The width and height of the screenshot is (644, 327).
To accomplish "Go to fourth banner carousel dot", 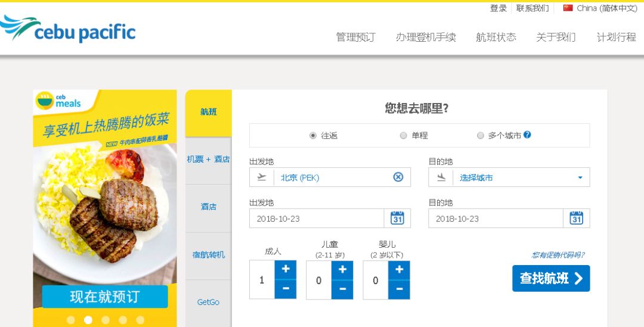I will [123, 320].
